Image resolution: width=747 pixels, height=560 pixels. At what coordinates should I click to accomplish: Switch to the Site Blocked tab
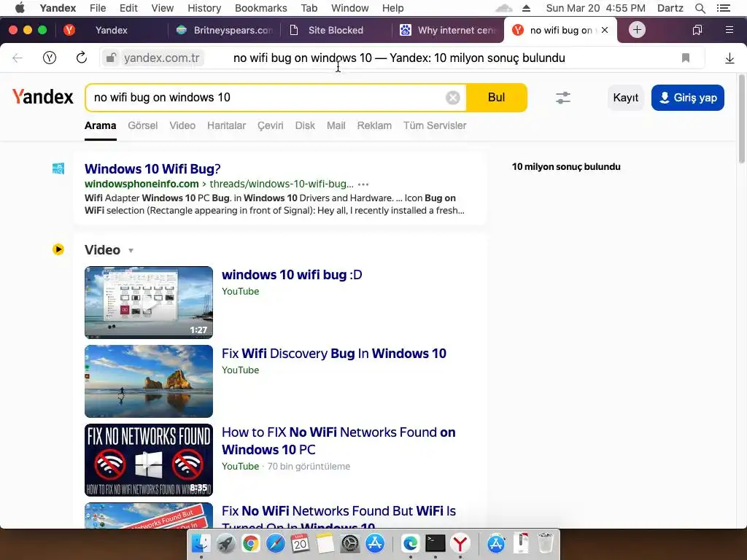(336, 30)
